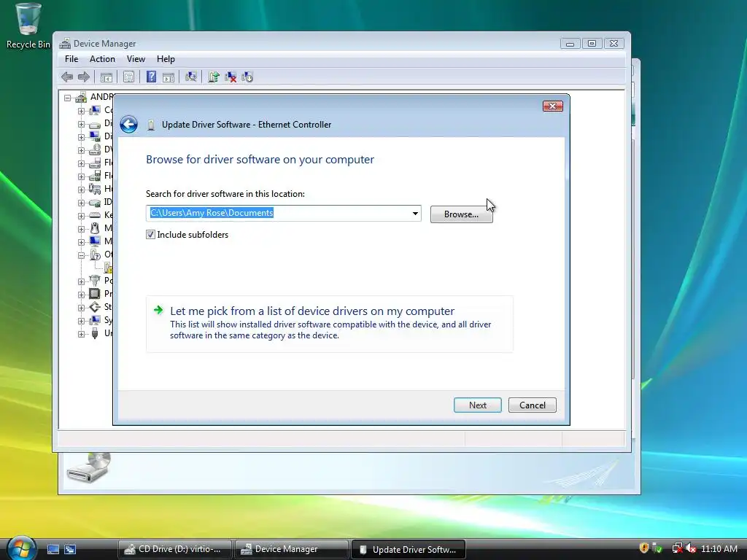Image resolution: width=747 pixels, height=560 pixels.
Task: Click the Browse... button
Action: 461,214
